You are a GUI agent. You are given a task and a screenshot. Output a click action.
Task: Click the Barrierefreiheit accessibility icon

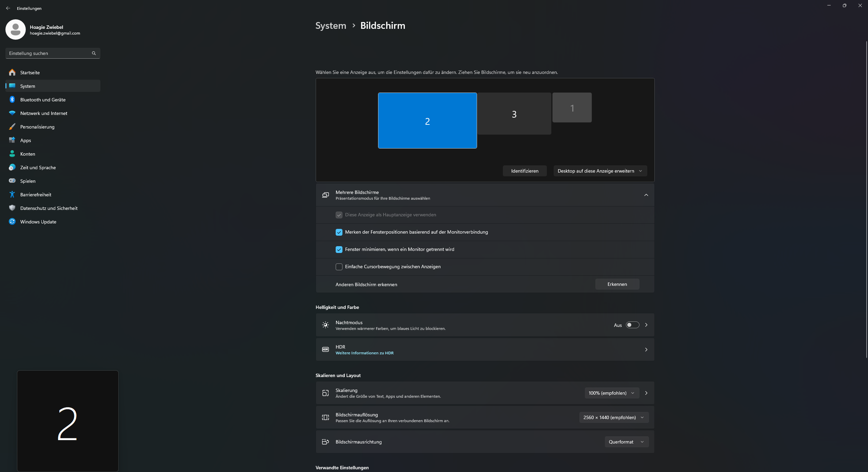[x=12, y=194]
